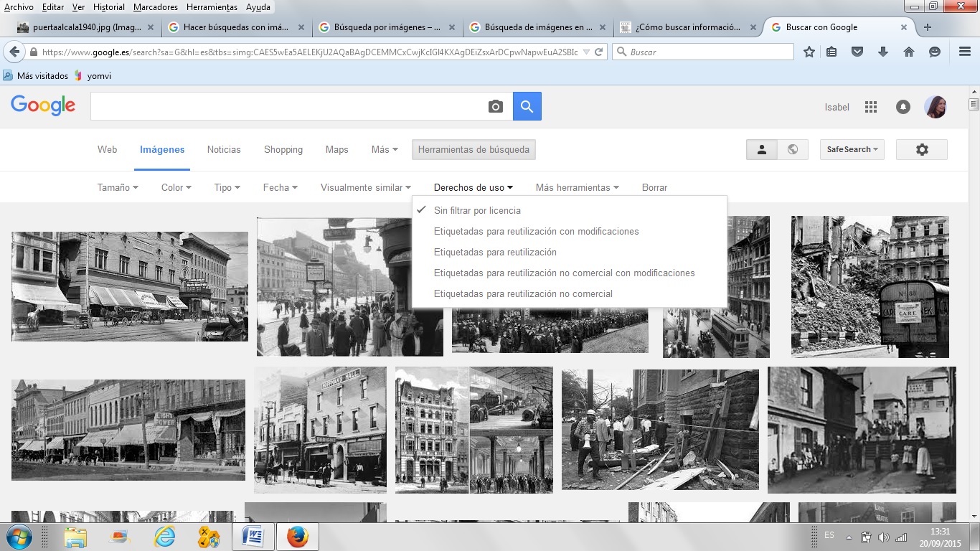This screenshot has width=980, height=551.
Task: Switch to private results person toggle
Action: click(762, 149)
